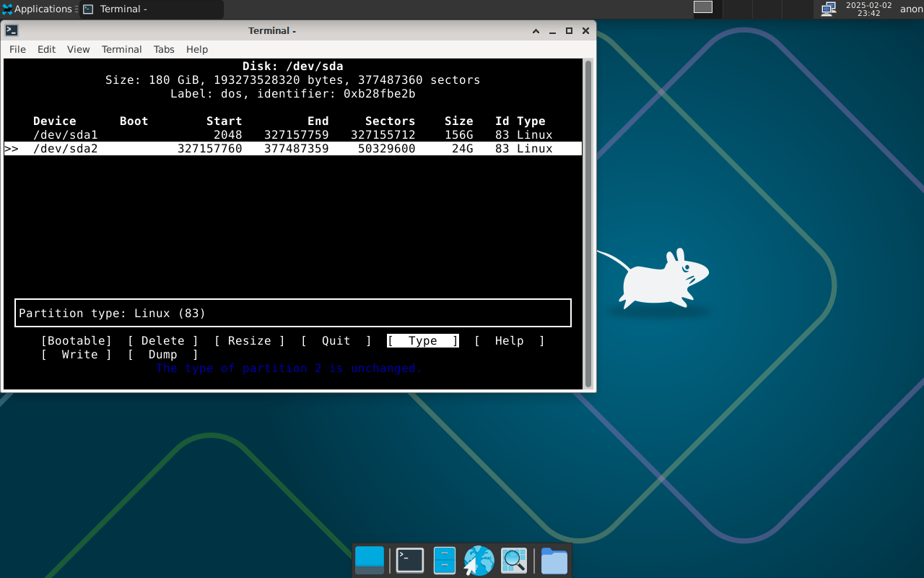Roll up window using the title bar arrow
The width and height of the screenshot is (924, 578).
point(536,31)
